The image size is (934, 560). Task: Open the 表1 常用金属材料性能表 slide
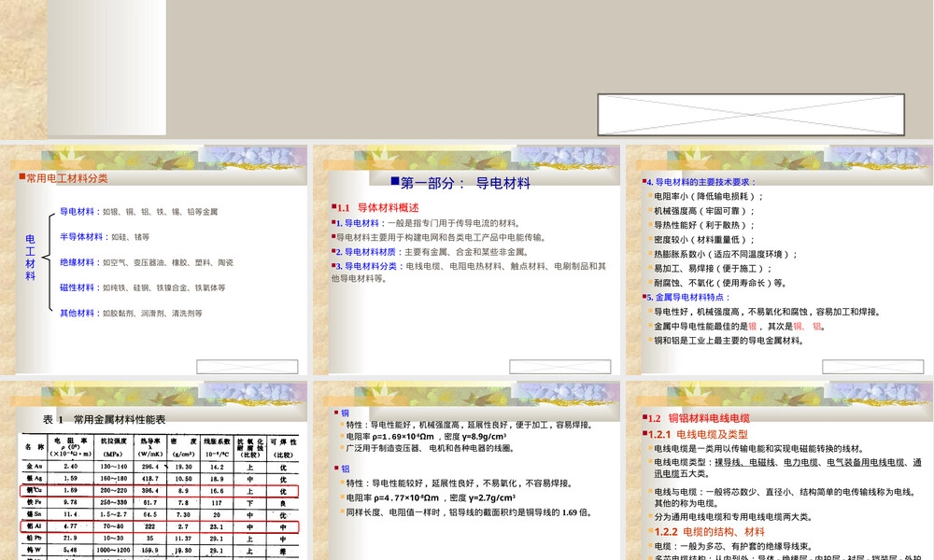coord(154,470)
